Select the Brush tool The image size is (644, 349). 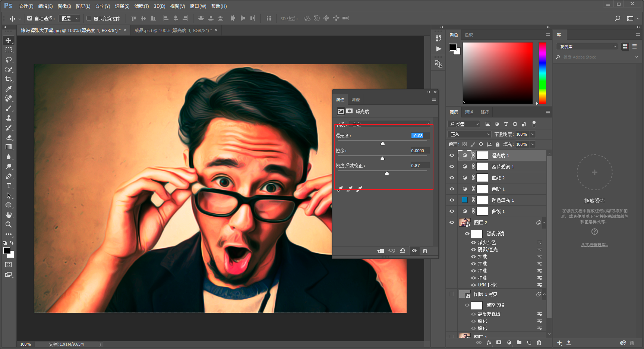[x=9, y=108]
